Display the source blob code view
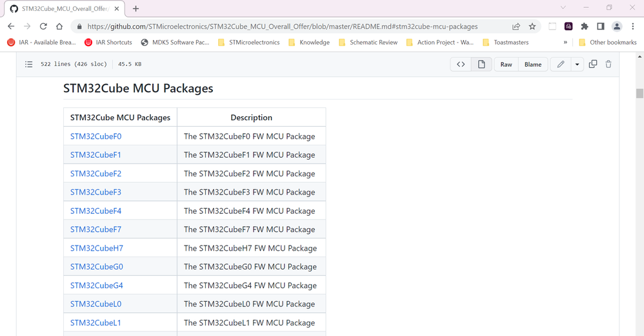644x336 pixels. coord(461,64)
